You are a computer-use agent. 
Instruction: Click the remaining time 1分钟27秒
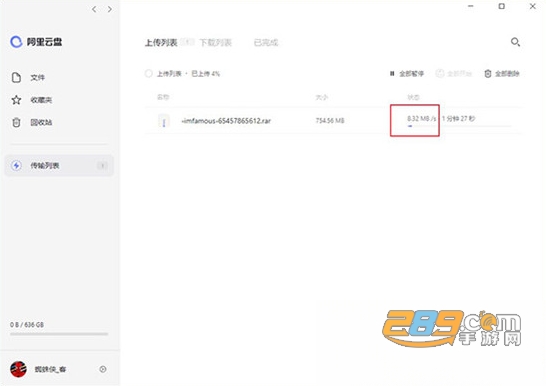tap(458, 118)
